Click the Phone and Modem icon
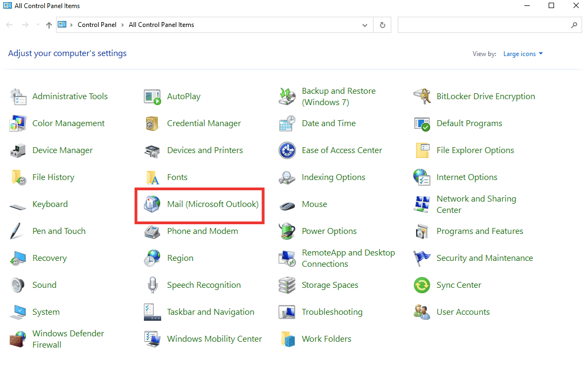The width and height of the screenshot is (588, 373). [152, 232]
